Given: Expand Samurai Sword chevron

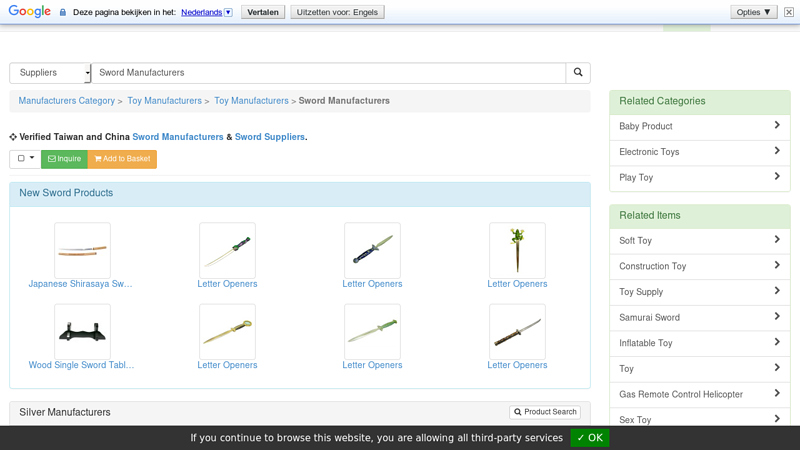Looking at the screenshot, I should point(777,316).
